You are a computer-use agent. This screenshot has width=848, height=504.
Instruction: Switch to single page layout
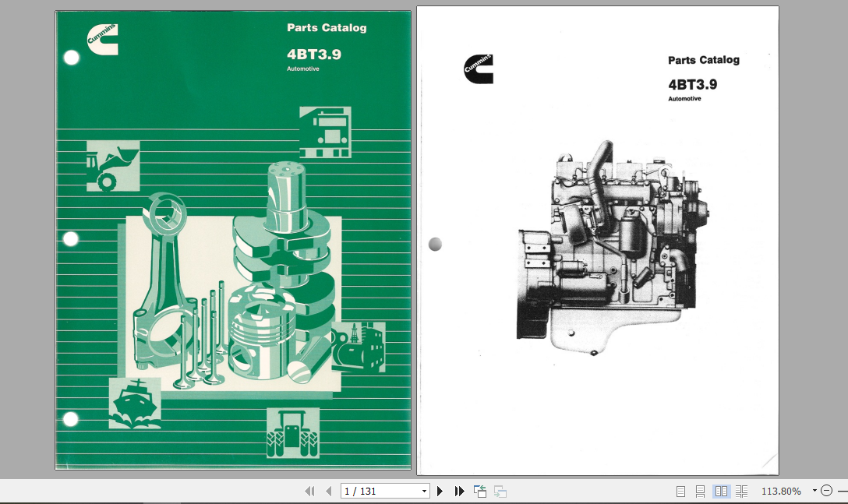(x=681, y=491)
